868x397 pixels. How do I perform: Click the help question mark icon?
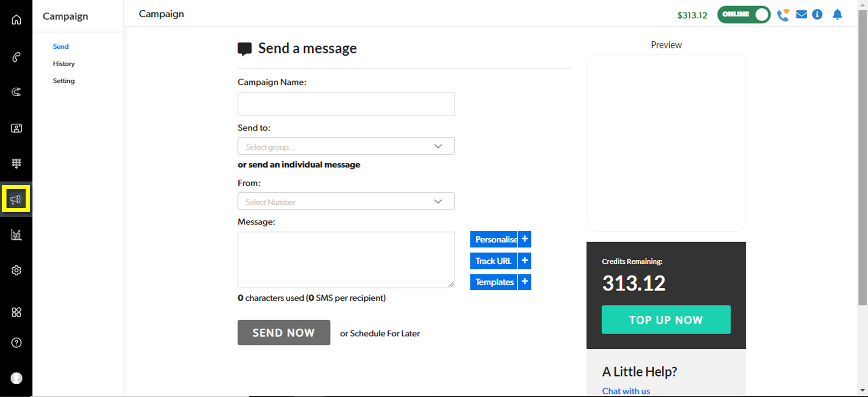16,343
